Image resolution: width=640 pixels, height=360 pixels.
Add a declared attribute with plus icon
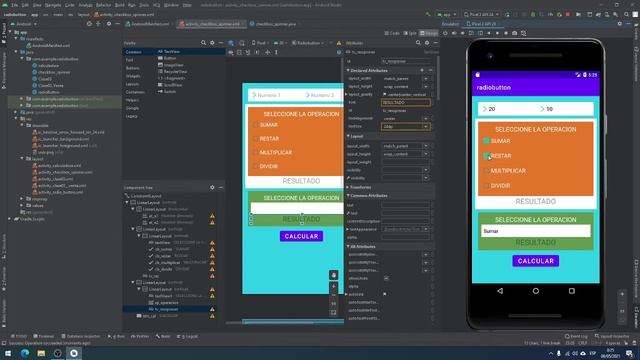coord(422,70)
